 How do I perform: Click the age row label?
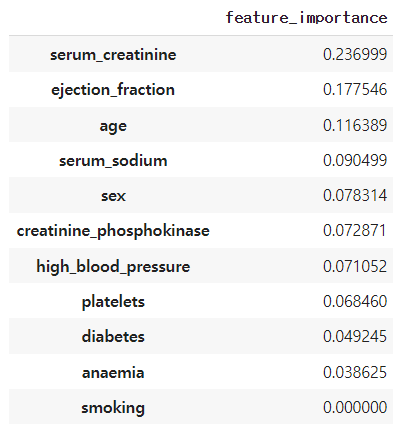pyautogui.click(x=113, y=126)
